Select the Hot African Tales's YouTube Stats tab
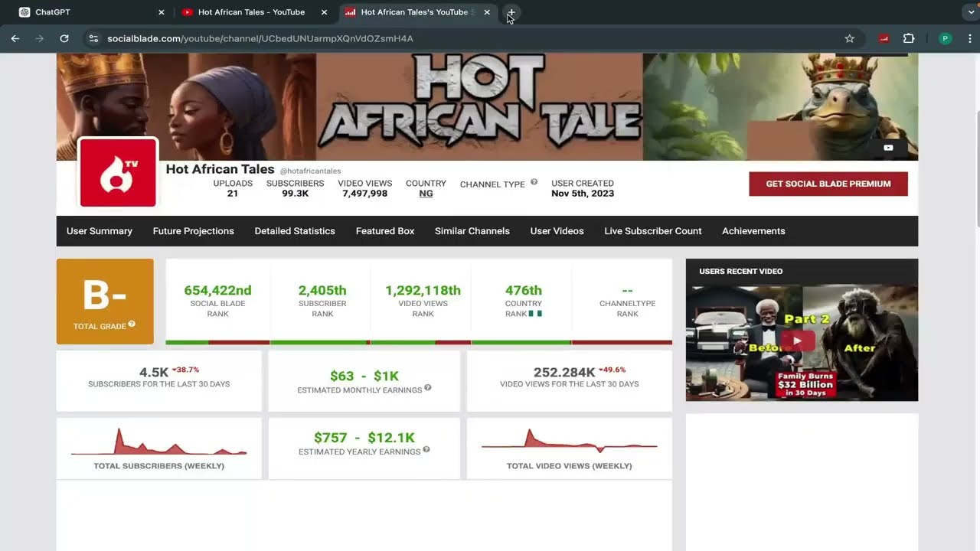The width and height of the screenshot is (980, 551). (417, 12)
